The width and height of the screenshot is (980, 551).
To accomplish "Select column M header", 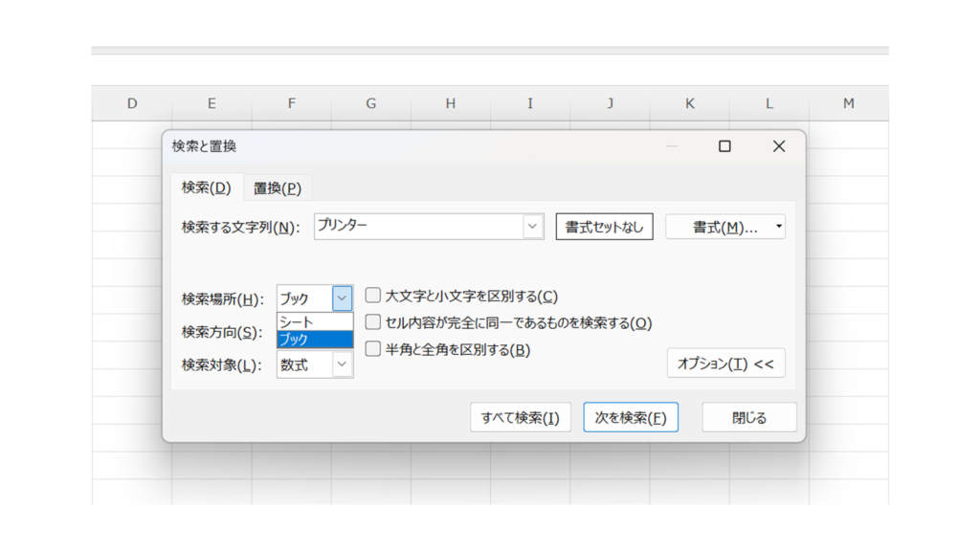I will (x=848, y=103).
